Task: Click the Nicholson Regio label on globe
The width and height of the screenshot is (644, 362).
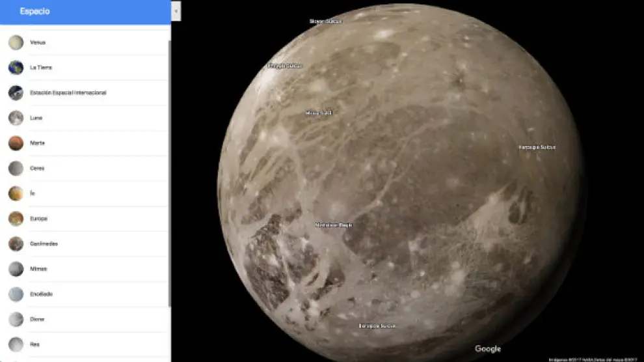Action: pyautogui.click(x=333, y=225)
